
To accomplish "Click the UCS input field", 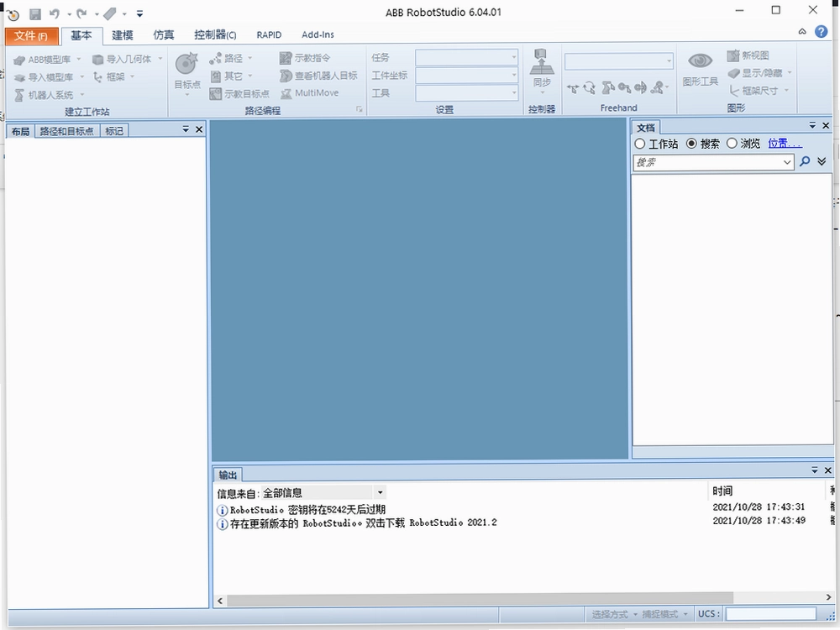I will pyautogui.click(x=770, y=614).
